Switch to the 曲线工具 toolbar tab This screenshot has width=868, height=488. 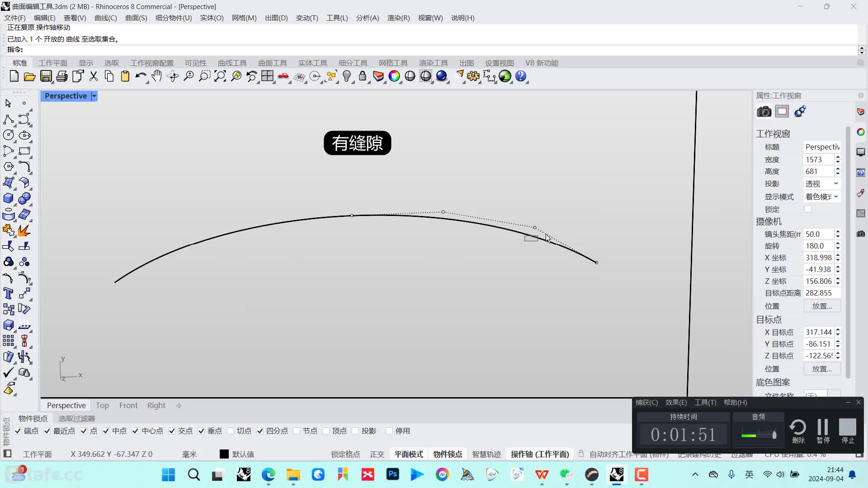[x=232, y=63]
